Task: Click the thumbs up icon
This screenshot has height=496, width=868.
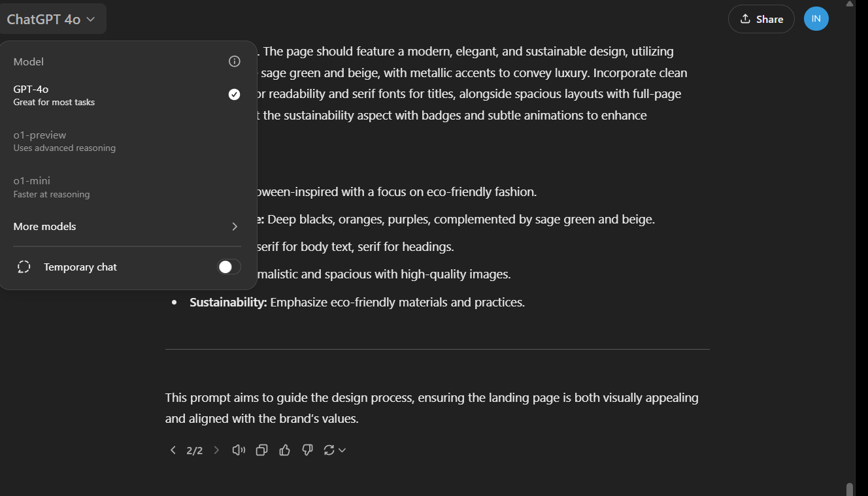Action: pos(284,450)
